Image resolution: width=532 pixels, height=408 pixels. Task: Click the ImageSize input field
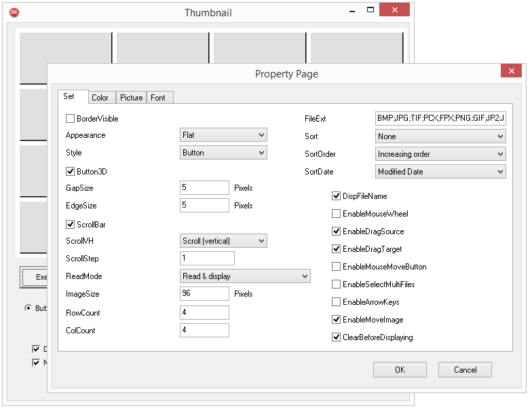[204, 294]
